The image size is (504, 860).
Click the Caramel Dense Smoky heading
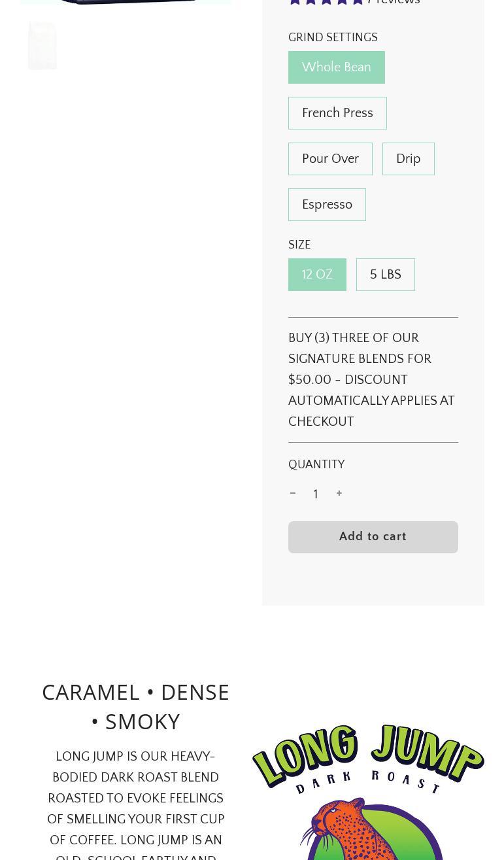tap(136, 706)
